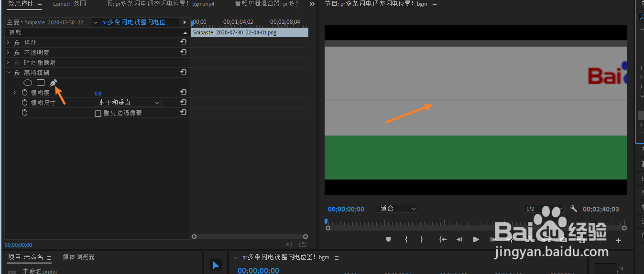Screen dimensions: 644x274
Task: Reset the 运动 effect parameters
Action: pyautogui.click(x=183, y=42)
